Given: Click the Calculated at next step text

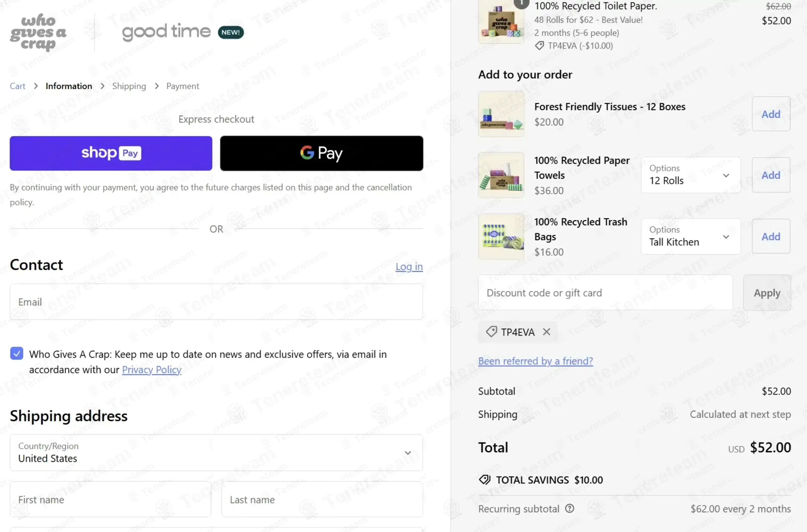Looking at the screenshot, I should click(x=740, y=414).
